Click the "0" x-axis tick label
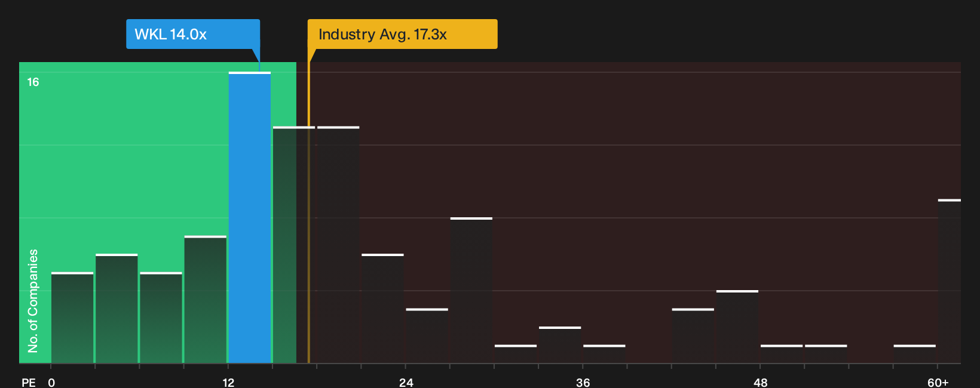This screenshot has height=388, width=980. pyautogui.click(x=51, y=383)
